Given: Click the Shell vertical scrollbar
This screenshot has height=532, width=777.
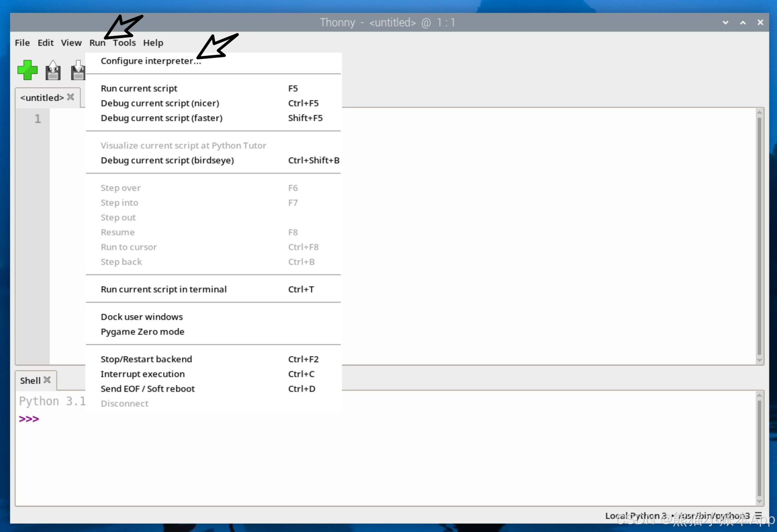Looking at the screenshot, I should pos(759,448).
